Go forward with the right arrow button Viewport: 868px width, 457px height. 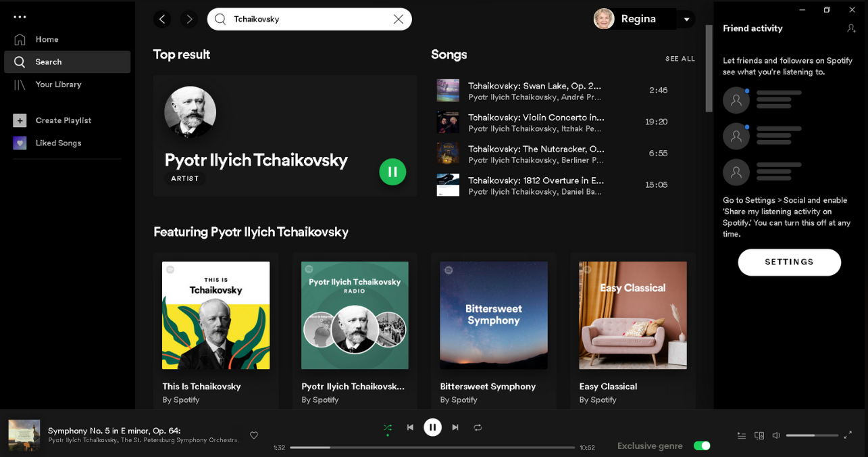pos(189,19)
